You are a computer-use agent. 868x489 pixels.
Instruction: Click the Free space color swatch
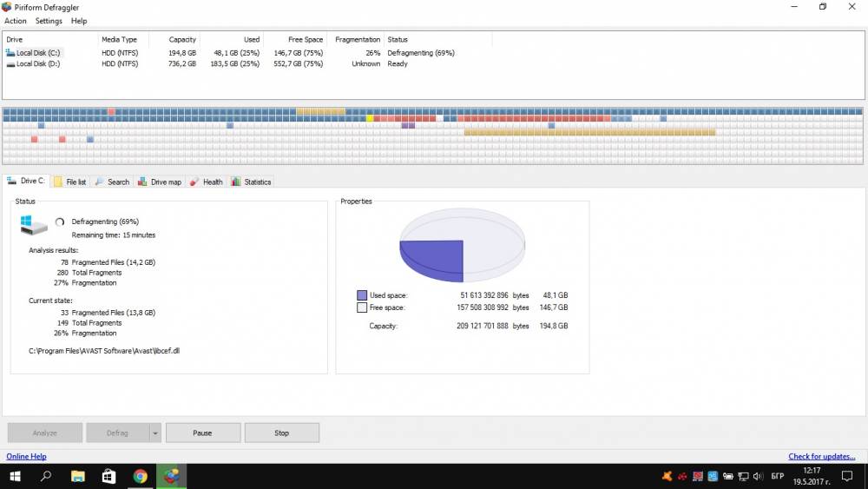362,307
